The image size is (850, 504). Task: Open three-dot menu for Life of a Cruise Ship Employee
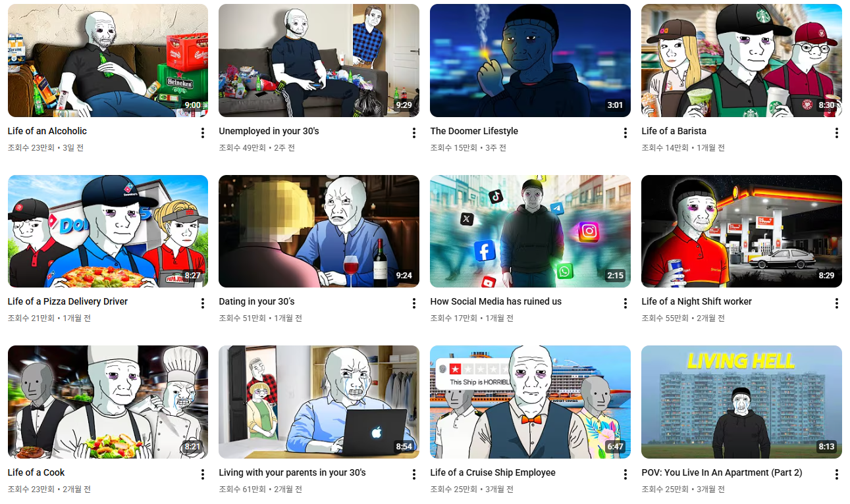pyautogui.click(x=625, y=474)
